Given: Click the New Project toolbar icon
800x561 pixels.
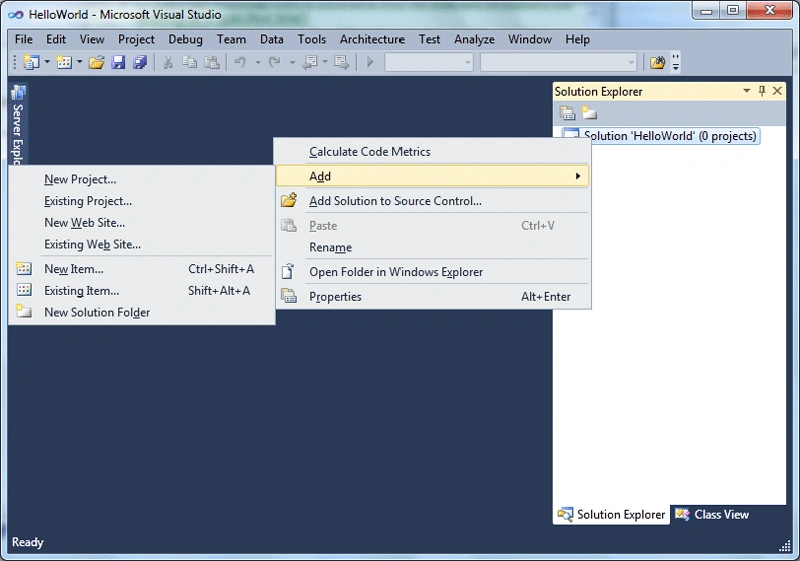Looking at the screenshot, I should (31, 62).
